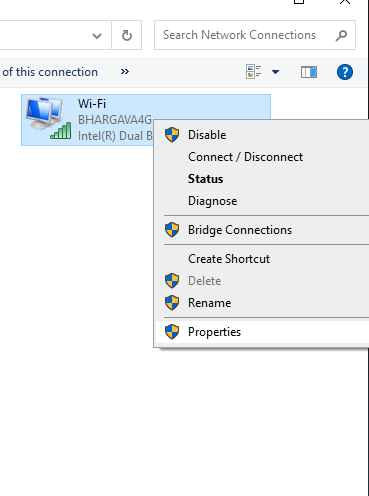Click the Wi-Fi network adapter icon
Screen dimensions: 369x496
pyautogui.click(x=48, y=118)
